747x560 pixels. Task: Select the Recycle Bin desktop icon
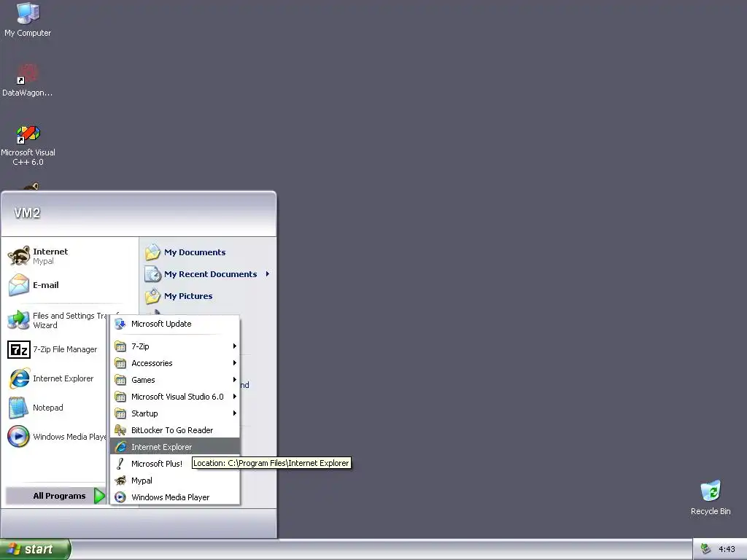click(711, 491)
